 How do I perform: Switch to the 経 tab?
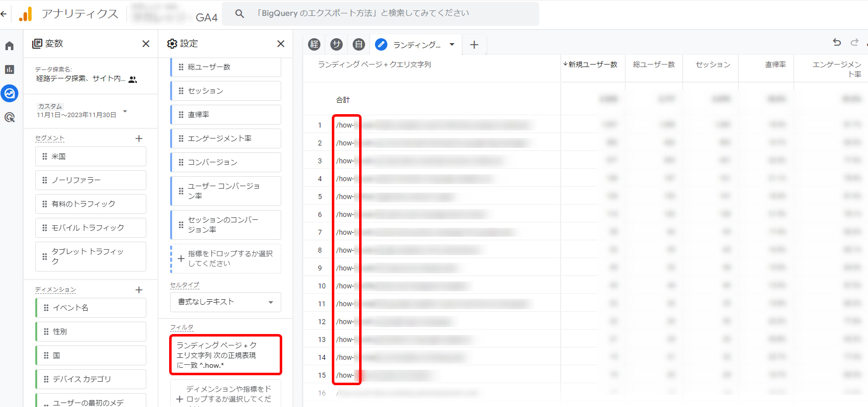314,45
